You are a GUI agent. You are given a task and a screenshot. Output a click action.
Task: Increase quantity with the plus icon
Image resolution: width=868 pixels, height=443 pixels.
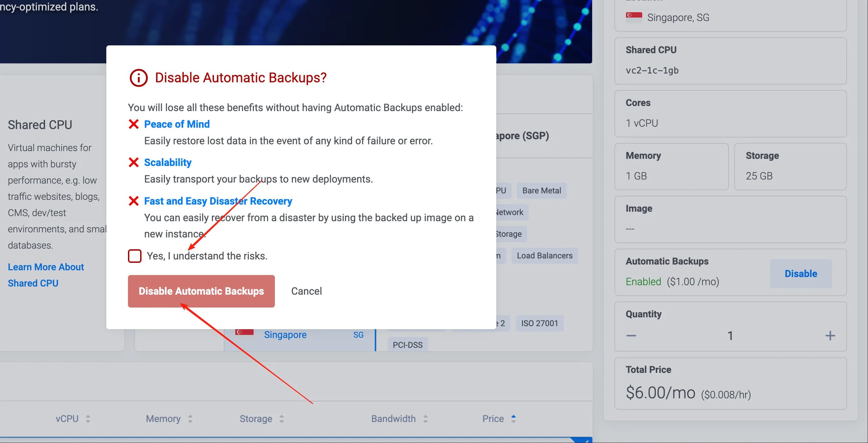830,336
